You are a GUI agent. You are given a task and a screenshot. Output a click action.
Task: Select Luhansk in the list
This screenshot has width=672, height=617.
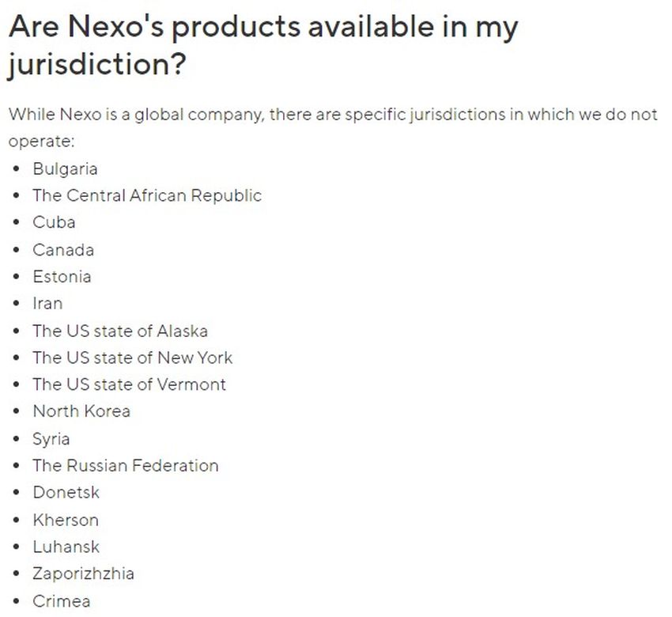pyautogui.click(x=66, y=547)
